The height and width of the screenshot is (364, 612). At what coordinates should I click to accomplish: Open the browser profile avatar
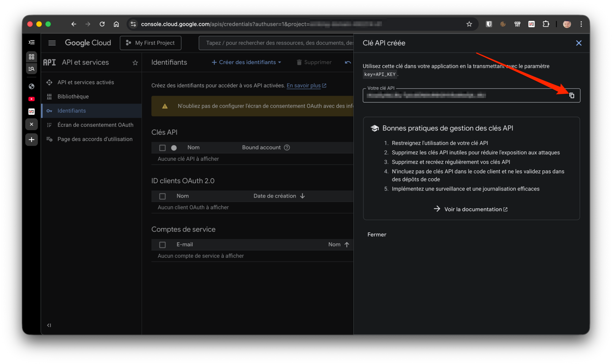(x=567, y=24)
